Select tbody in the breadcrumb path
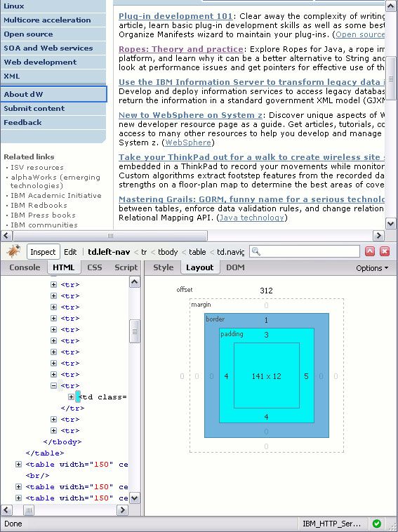Screen dimensions: 398x532 (168, 252)
